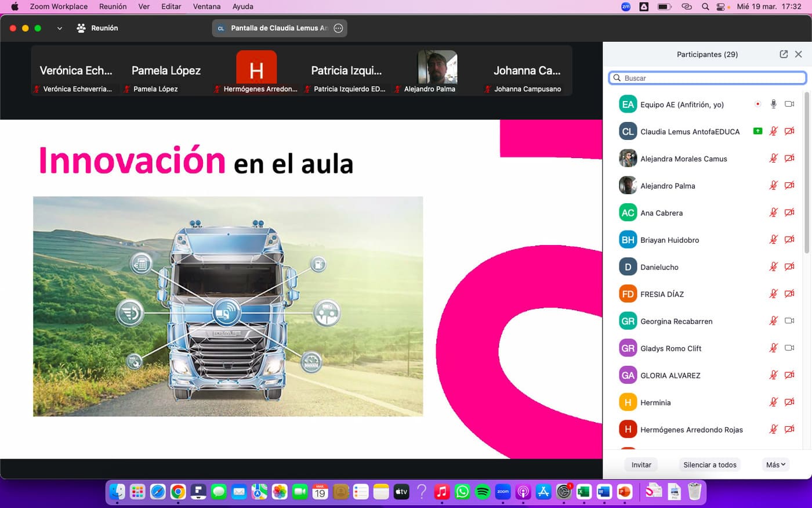This screenshot has height=508, width=812.
Task: Click the recording indicator next to Equipo AE
Action: click(757, 105)
